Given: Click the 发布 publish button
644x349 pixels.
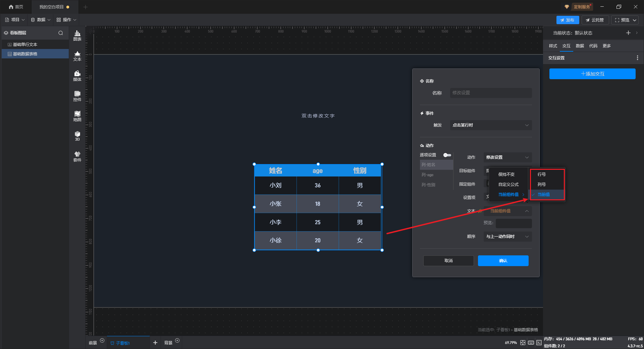Looking at the screenshot, I should pos(568,20).
